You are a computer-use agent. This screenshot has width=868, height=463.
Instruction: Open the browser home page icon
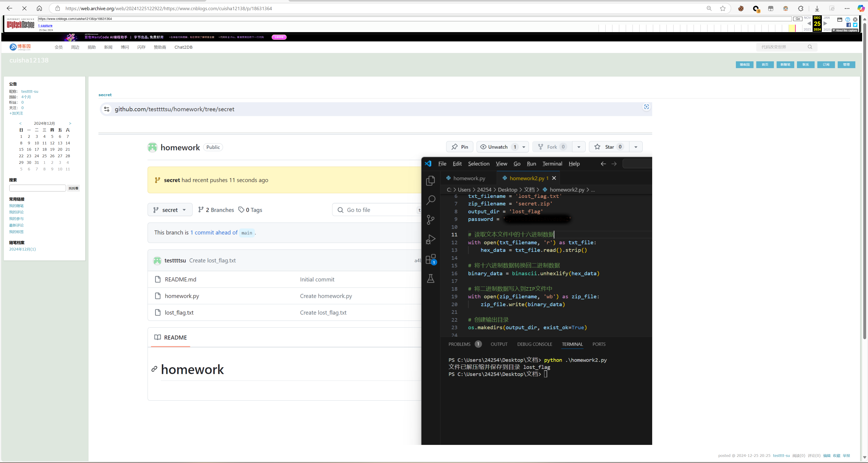[39, 8]
